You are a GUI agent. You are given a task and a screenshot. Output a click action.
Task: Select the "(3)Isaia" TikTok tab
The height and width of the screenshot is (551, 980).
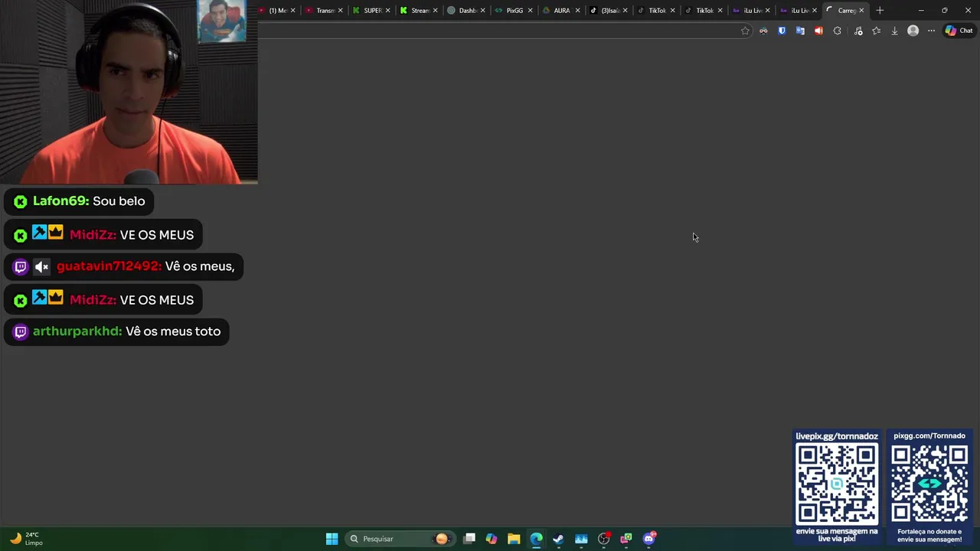pyautogui.click(x=608, y=11)
